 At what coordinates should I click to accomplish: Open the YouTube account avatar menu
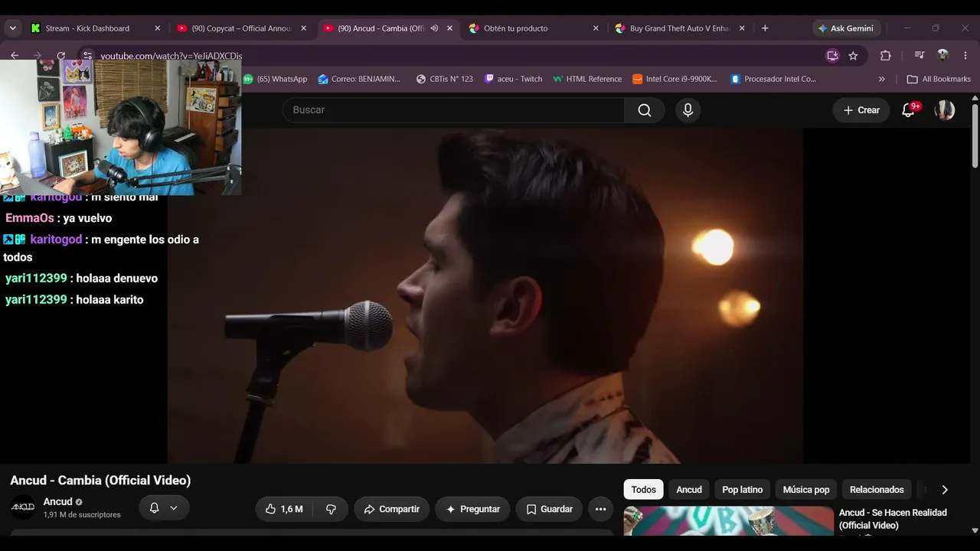[945, 110]
